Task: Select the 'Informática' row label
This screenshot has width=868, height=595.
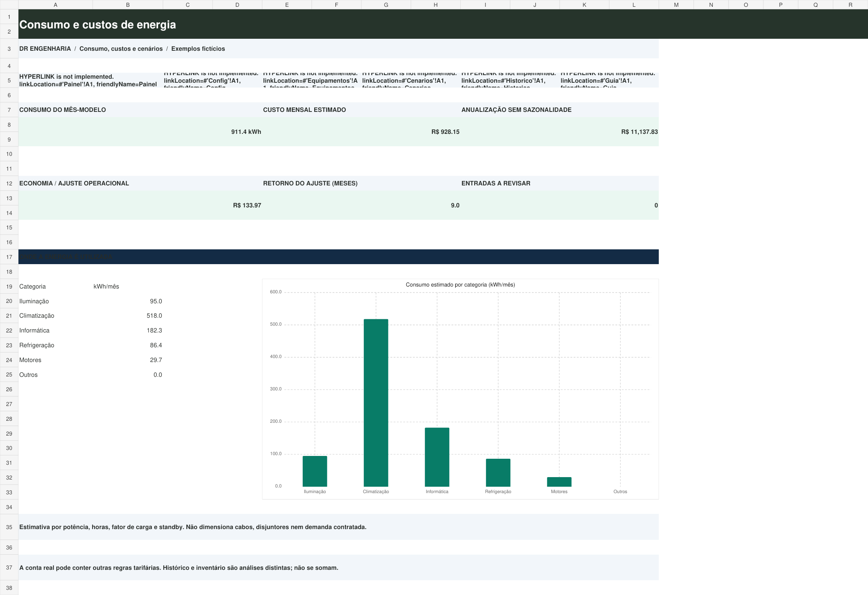Action: [55, 330]
